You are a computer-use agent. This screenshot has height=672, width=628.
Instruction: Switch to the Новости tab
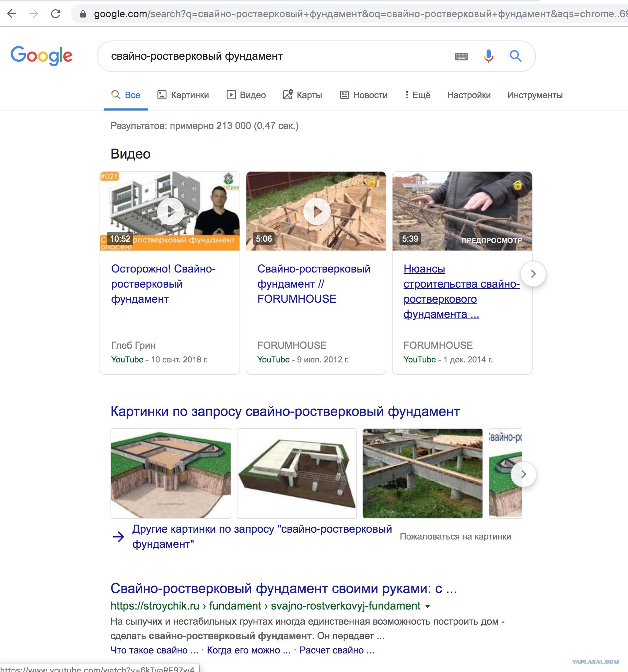click(363, 95)
